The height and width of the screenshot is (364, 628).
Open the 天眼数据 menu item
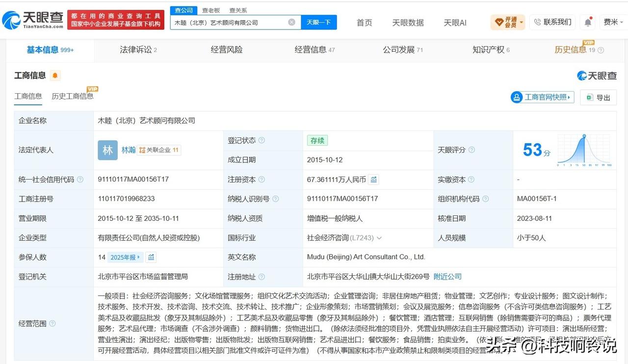pos(408,23)
